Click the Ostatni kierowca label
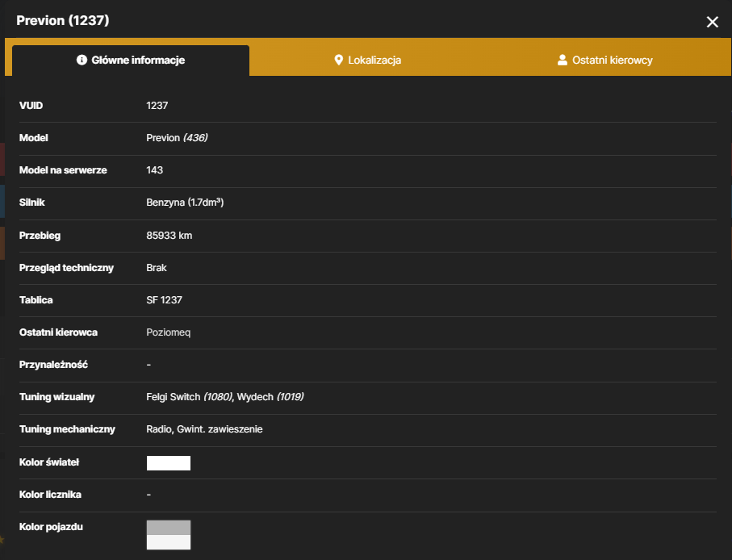The width and height of the screenshot is (732, 560). (x=58, y=332)
